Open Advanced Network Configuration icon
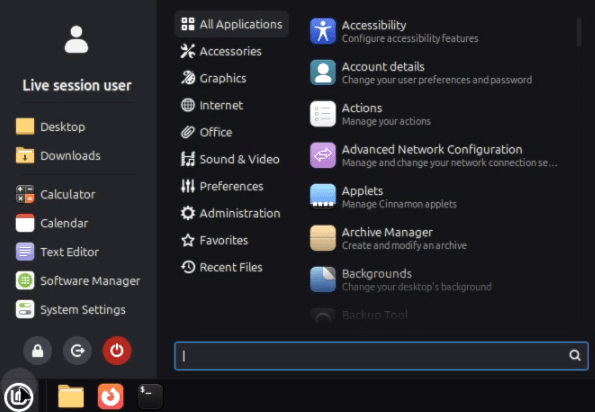The height and width of the screenshot is (412, 595). tap(323, 155)
